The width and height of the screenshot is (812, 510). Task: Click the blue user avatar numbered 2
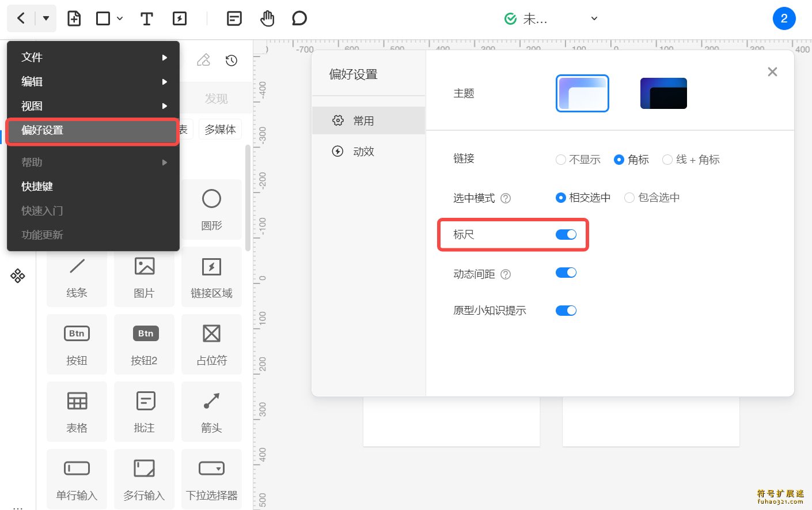[784, 18]
